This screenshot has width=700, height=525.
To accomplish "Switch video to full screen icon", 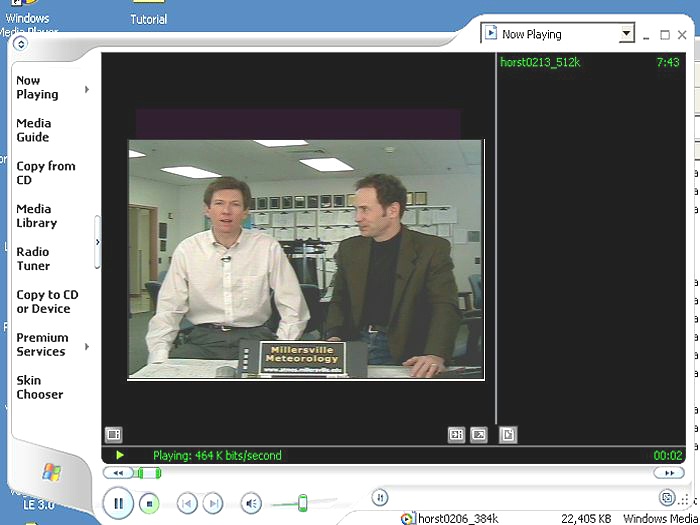I will [479, 434].
